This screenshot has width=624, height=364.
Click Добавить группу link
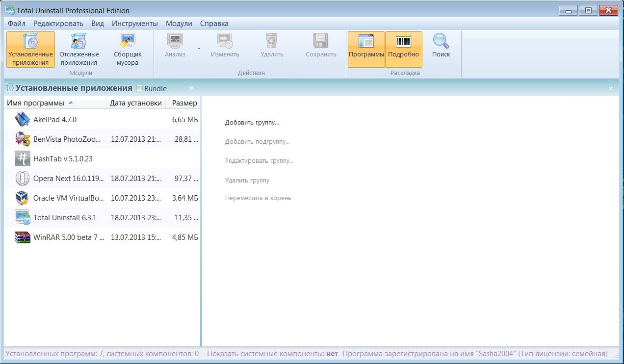pos(252,123)
